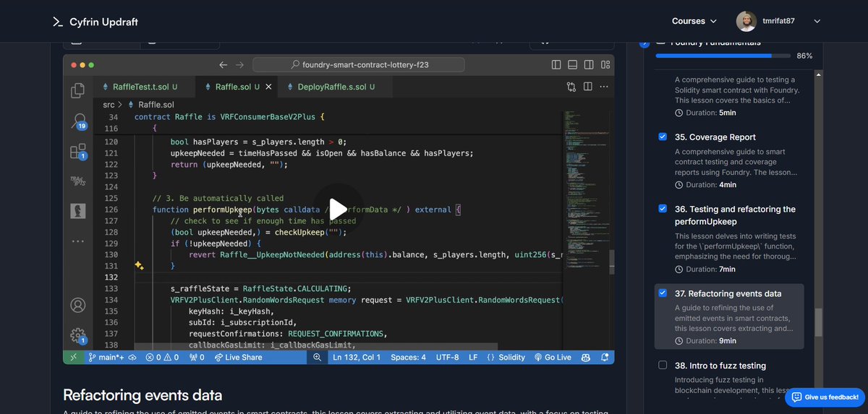Open the Extensions icon in VS Code sidebar
Viewport: 868px width, 414px height.
coord(78,152)
